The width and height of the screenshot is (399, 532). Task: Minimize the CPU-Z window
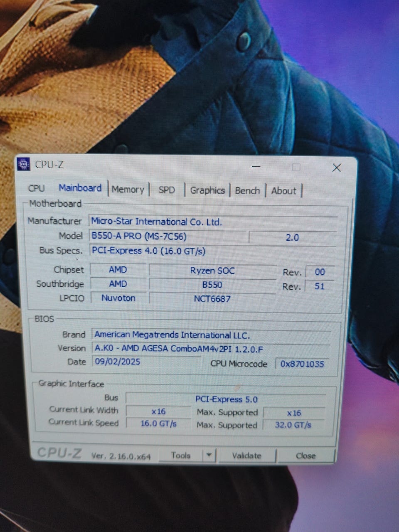tap(256, 167)
